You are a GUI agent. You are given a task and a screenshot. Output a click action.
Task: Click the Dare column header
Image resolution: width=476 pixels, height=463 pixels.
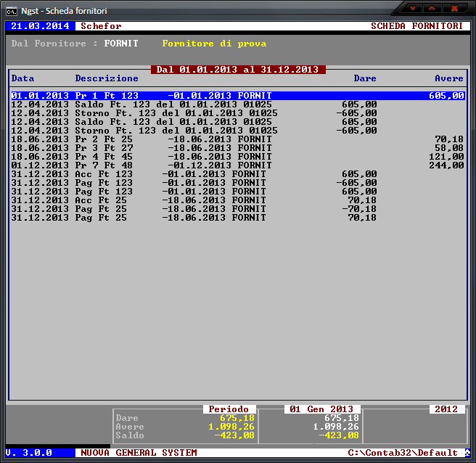click(365, 78)
